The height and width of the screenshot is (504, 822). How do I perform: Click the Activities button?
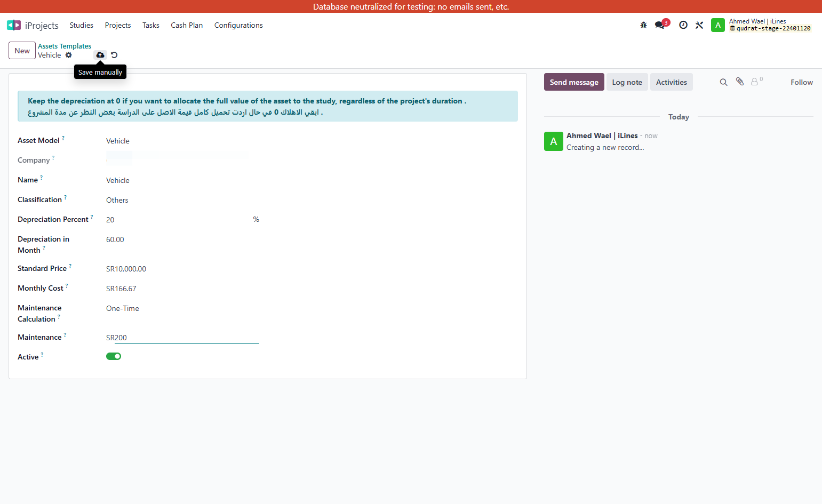pyautogui.click(x=672, y=82)
